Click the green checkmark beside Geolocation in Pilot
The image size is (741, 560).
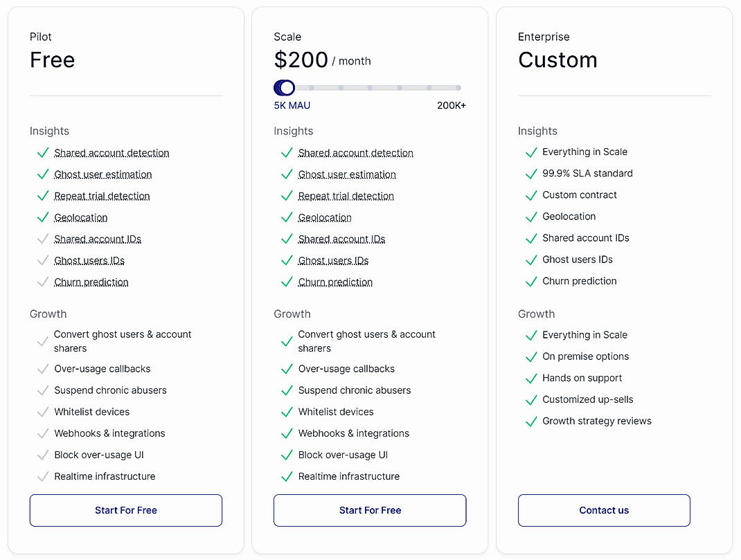pyautogui.click(x=42, y=217)
